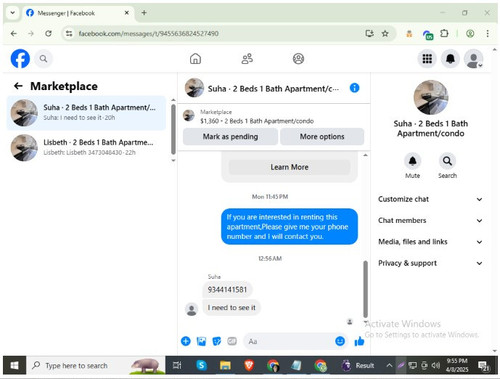
Task: Open the tab search dropdown arrow
Action: tap(12, 13)
